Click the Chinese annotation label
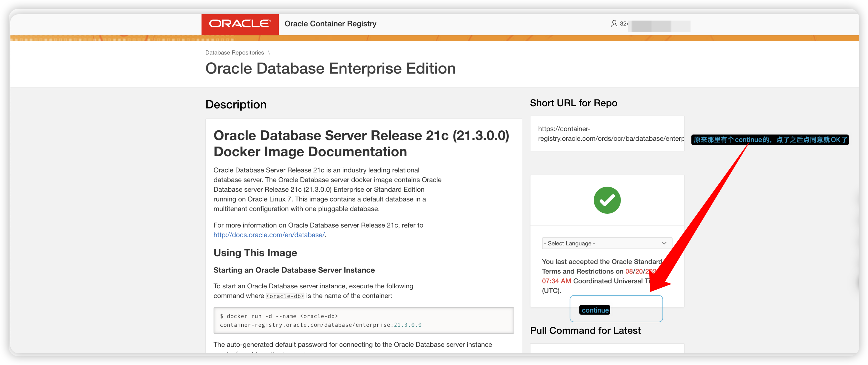Viewport: 868px width, 365px height. click(x=770, y=140)
